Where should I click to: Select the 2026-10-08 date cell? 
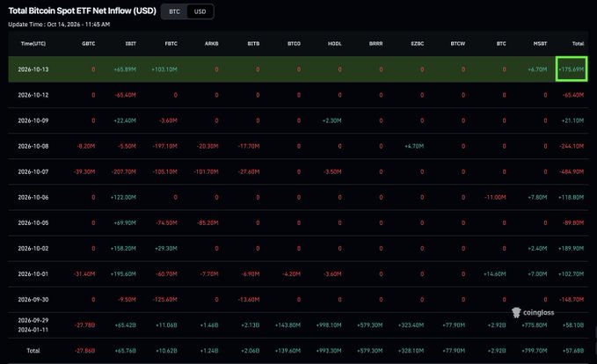point(33,146)
